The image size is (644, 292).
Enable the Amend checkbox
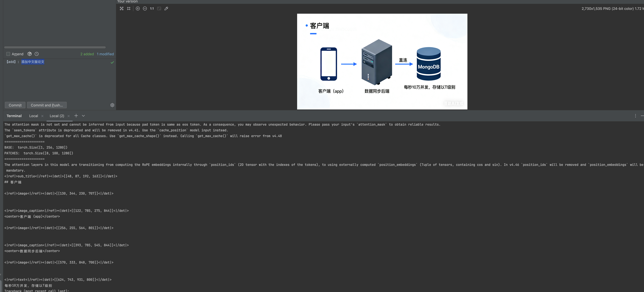[x=8, y=54]
